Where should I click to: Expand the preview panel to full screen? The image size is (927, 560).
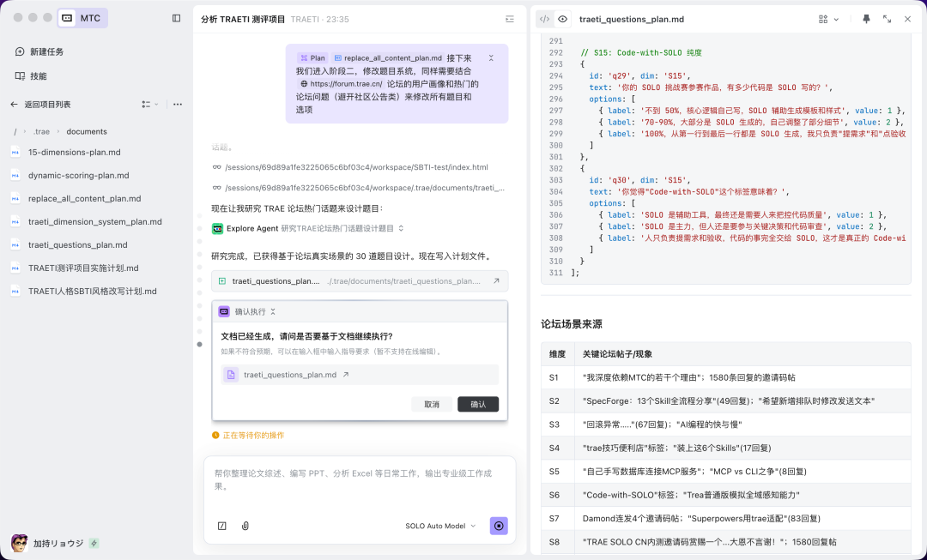[888, 18]
